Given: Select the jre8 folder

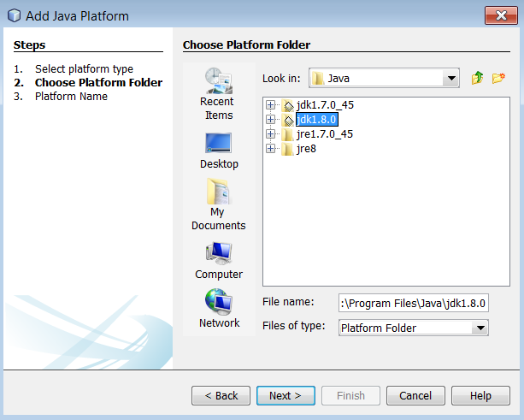Looking at the screenshot, I should tap(306, 149).
